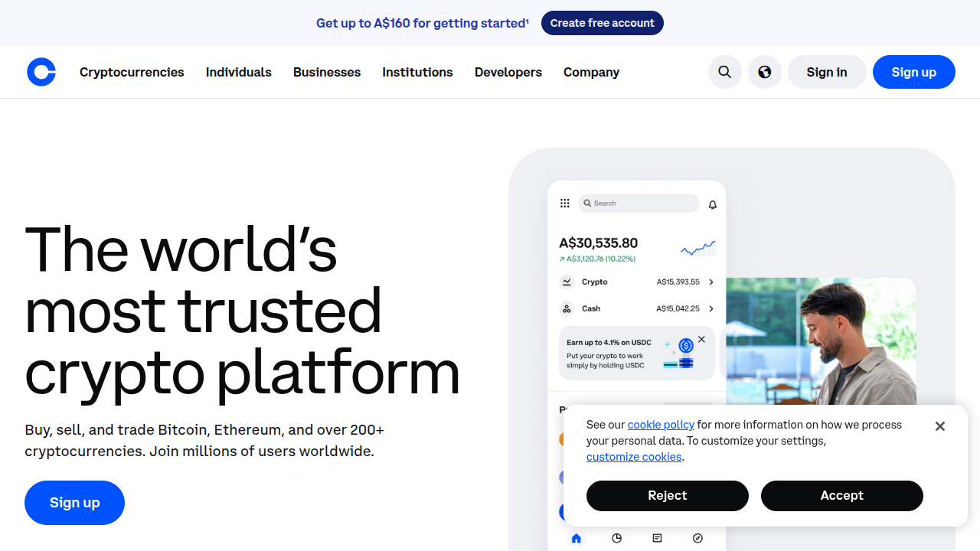Select the Home icon in phone bottom nav
The width and height of the screenshot is (980, 551).
click(x=577, y=538)
